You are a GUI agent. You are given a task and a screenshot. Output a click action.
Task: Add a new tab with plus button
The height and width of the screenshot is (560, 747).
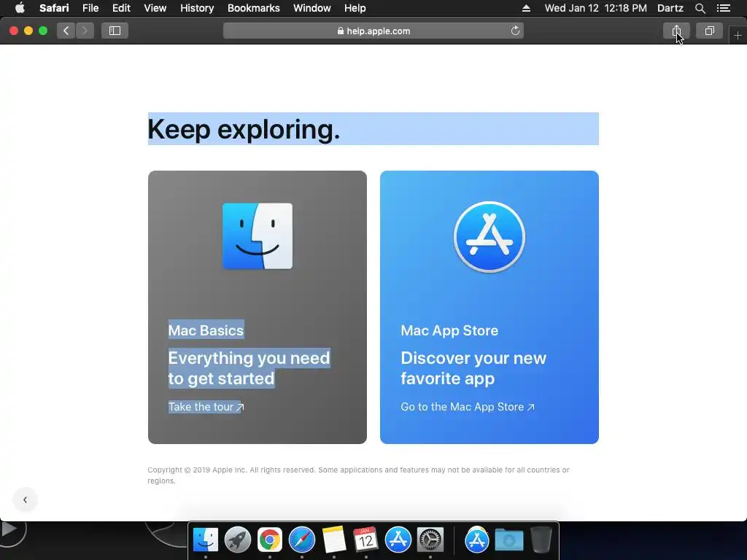pyautogui.click(x=738, y=35)
